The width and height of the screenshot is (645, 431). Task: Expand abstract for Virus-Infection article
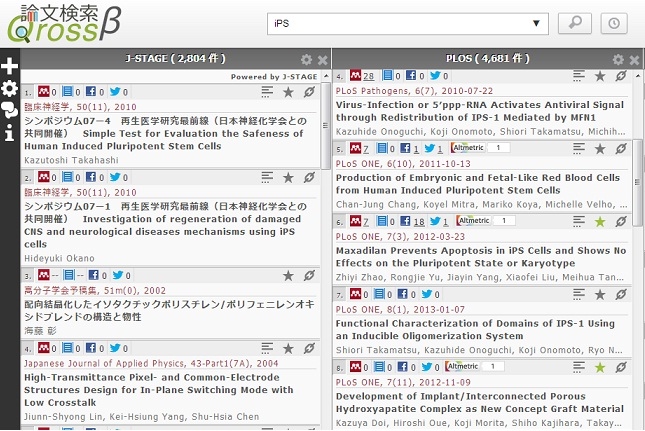pyautogui.click(x=579, y=76)
